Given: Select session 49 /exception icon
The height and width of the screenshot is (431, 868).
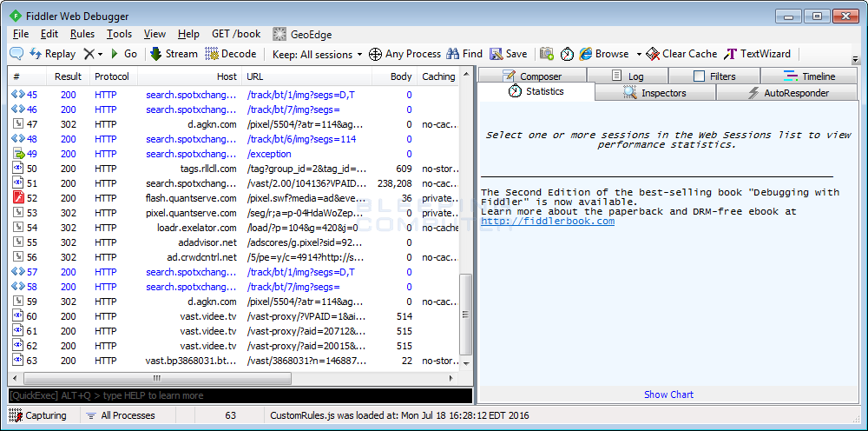Looking at the screenshot, I should pos(17,154).
